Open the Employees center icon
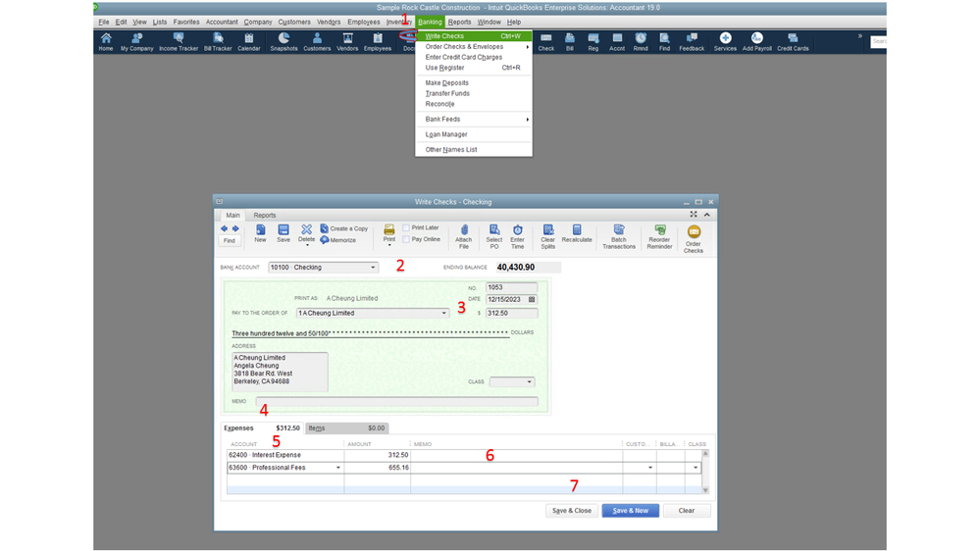The image size is (980, 551). coord(378,42)
